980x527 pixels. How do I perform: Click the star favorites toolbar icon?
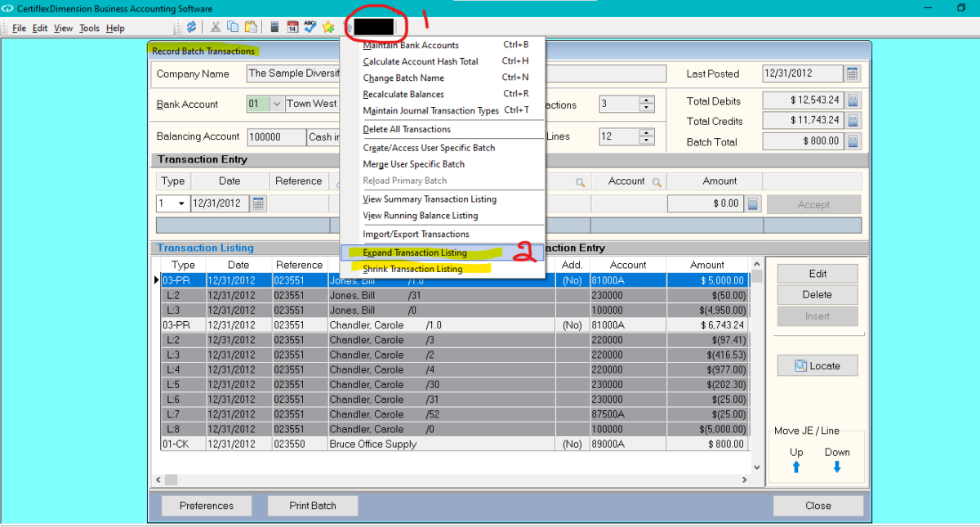pos(327,26)
